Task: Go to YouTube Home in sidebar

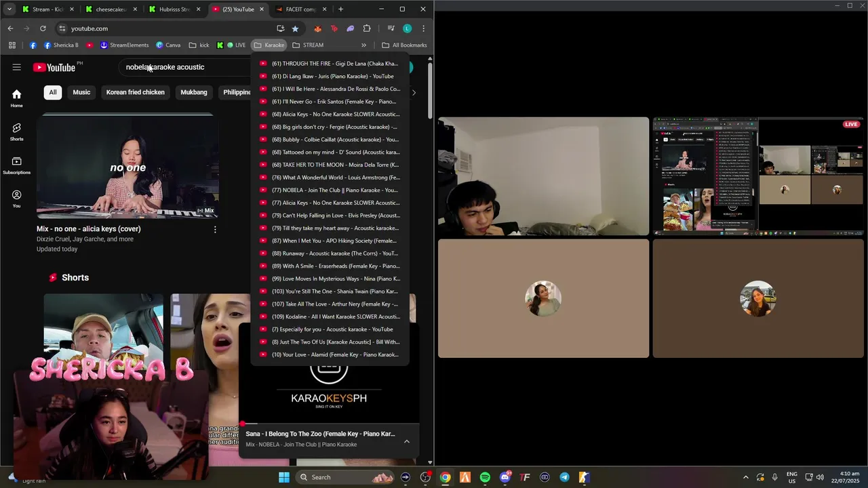Action: [16, 98]
